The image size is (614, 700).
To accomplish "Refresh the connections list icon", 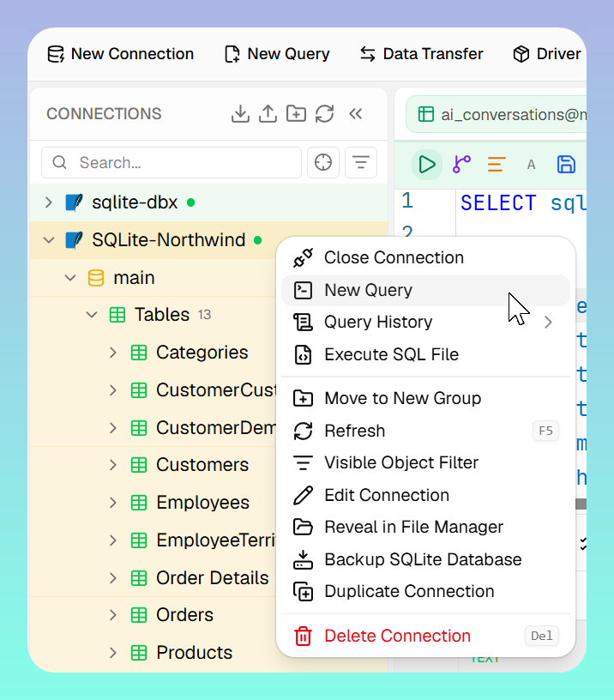I will tap(325, 114).
